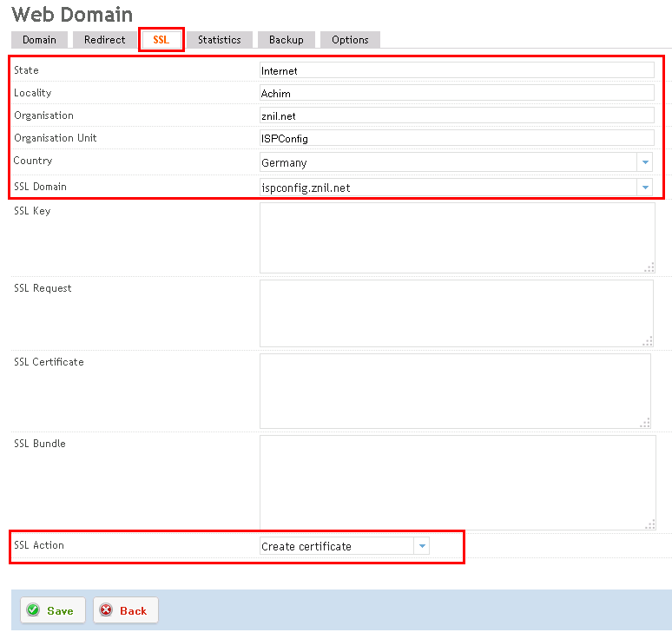Image resolution: width=672 pixels, height=639 pixels.
Task: Expand the SSL Action dropdown
Action: click(x=421, y=546)
